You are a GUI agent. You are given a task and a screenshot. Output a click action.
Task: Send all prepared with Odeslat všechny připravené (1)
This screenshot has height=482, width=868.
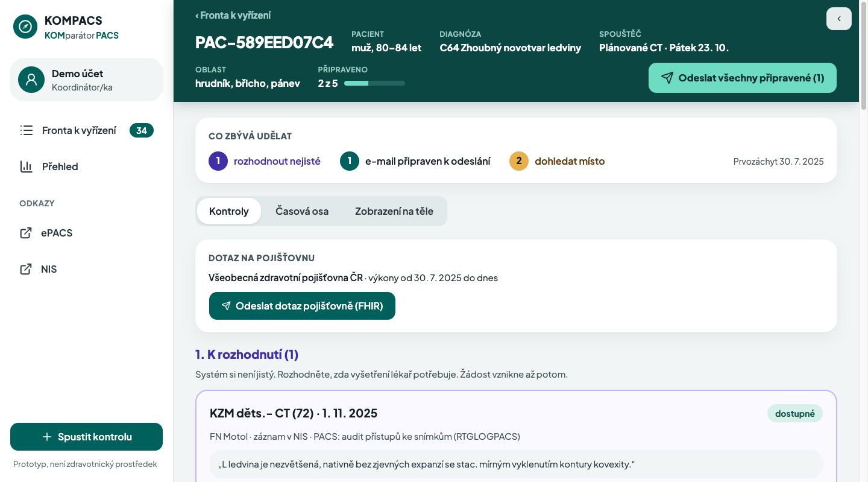[x=743, y=78]
